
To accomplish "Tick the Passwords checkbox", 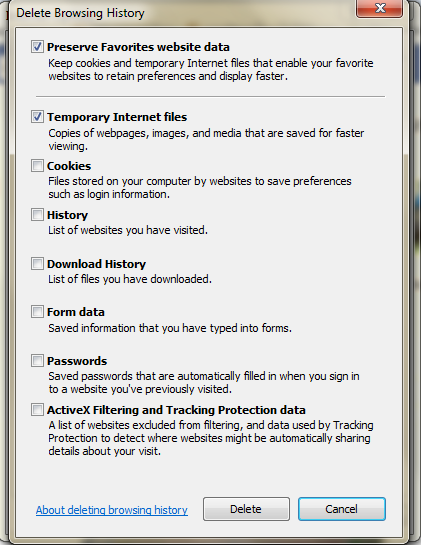I will point(37,360).
